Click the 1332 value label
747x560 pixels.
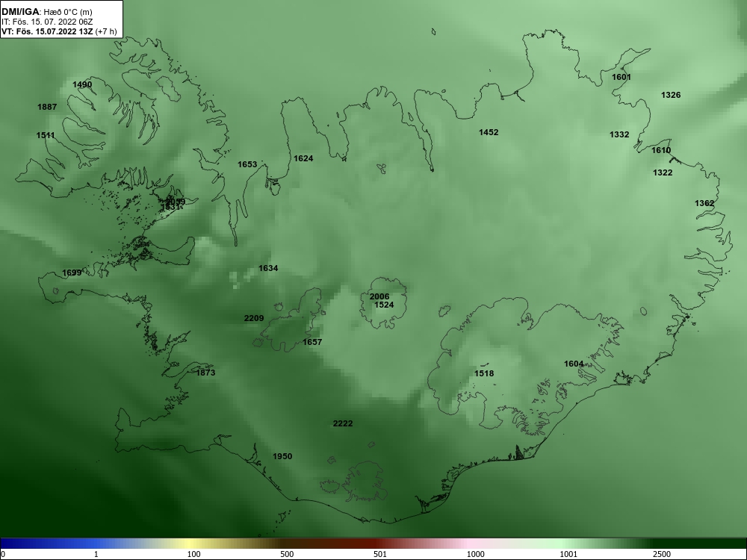(x=619, y=134)
